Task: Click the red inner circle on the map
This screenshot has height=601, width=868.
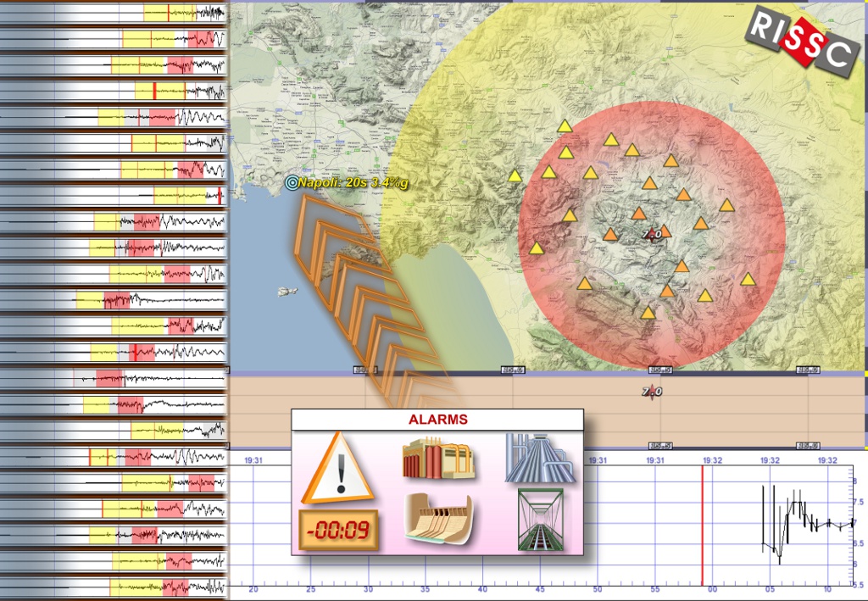Action: coord(652,235)
